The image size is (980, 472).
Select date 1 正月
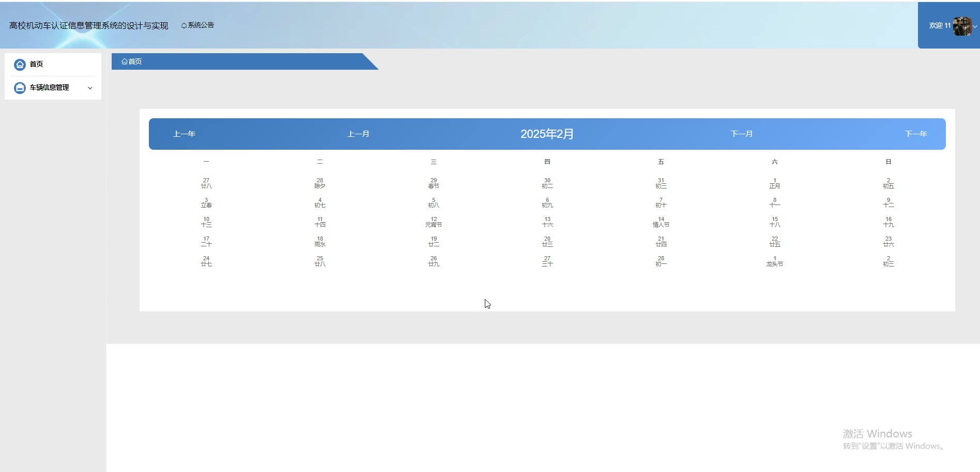775,183
